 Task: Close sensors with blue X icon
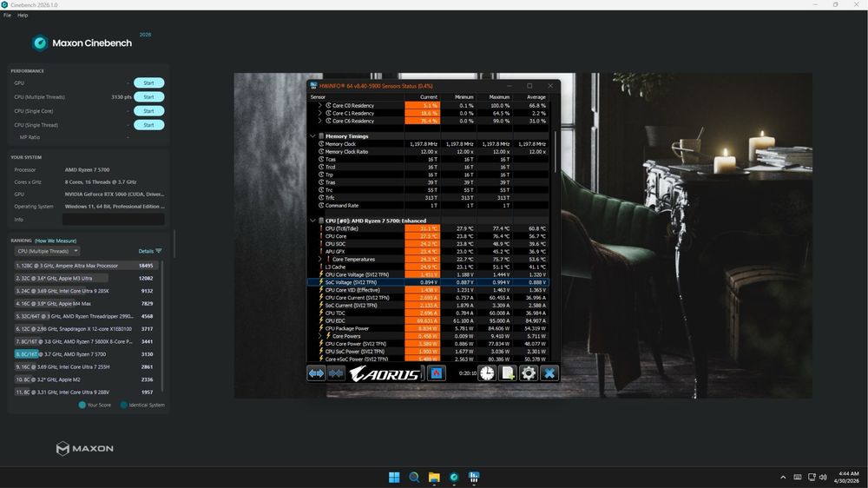pyautogui.click(x=549, y=373)
